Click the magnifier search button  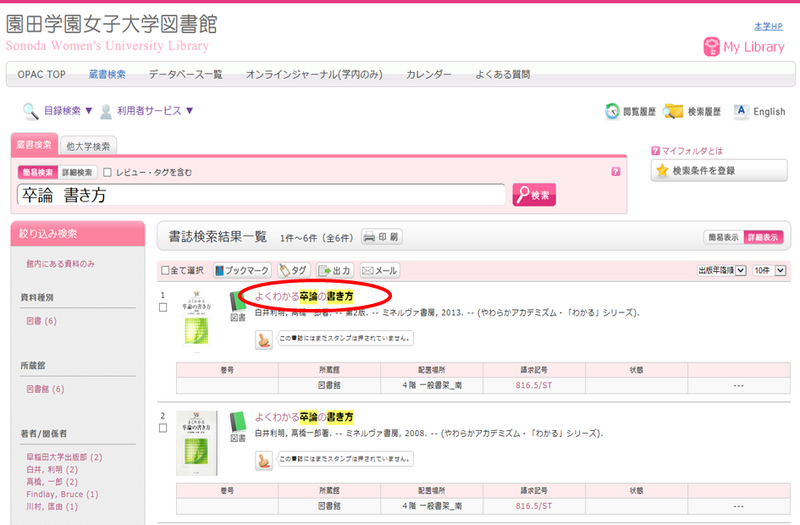(534, 195)
